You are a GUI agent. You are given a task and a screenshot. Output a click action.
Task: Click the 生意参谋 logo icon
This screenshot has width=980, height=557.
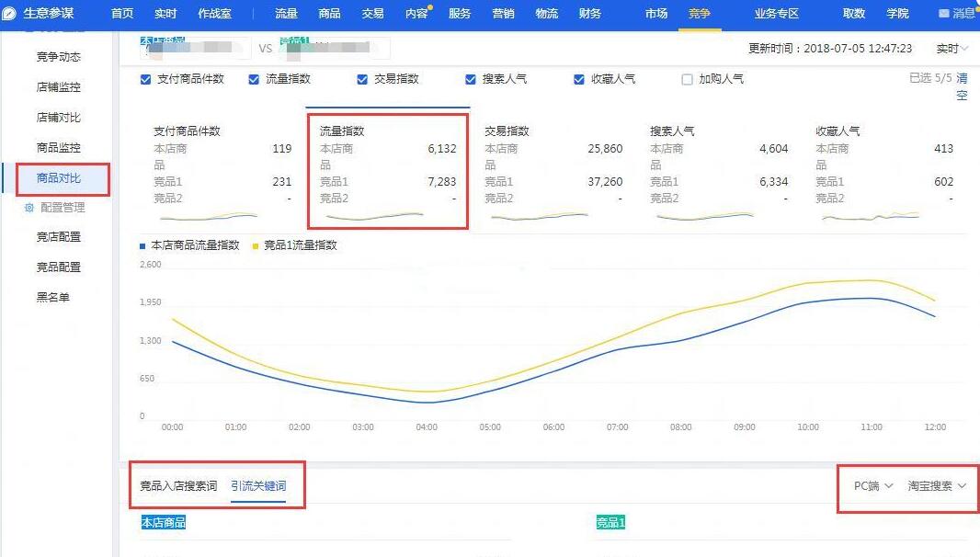coord(9,13)
